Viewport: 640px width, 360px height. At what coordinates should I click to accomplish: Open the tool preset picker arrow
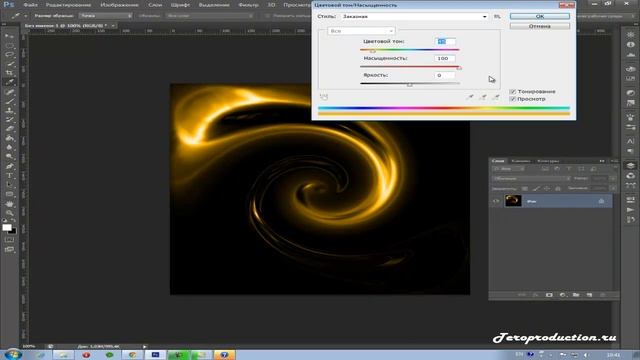25,16
